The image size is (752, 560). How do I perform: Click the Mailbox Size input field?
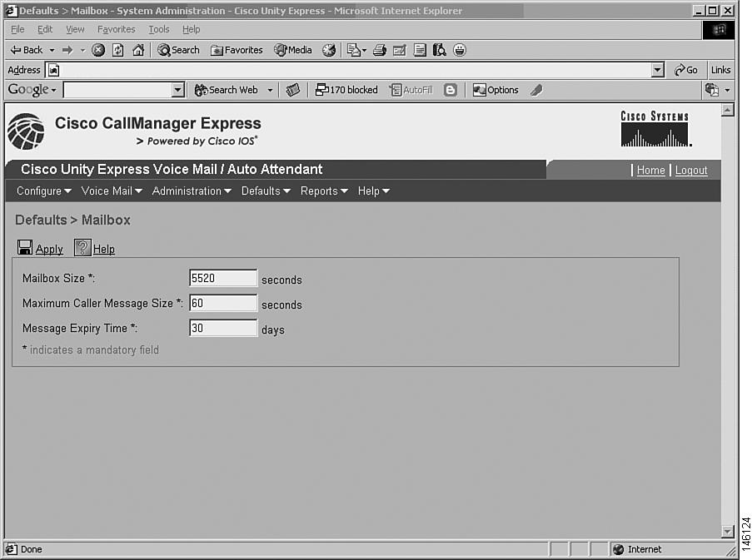coord(223,278)
